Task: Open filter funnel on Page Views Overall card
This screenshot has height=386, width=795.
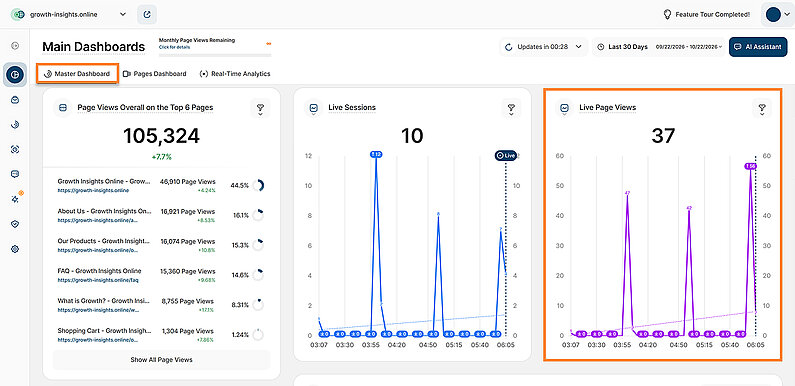Action: [260, 109]
